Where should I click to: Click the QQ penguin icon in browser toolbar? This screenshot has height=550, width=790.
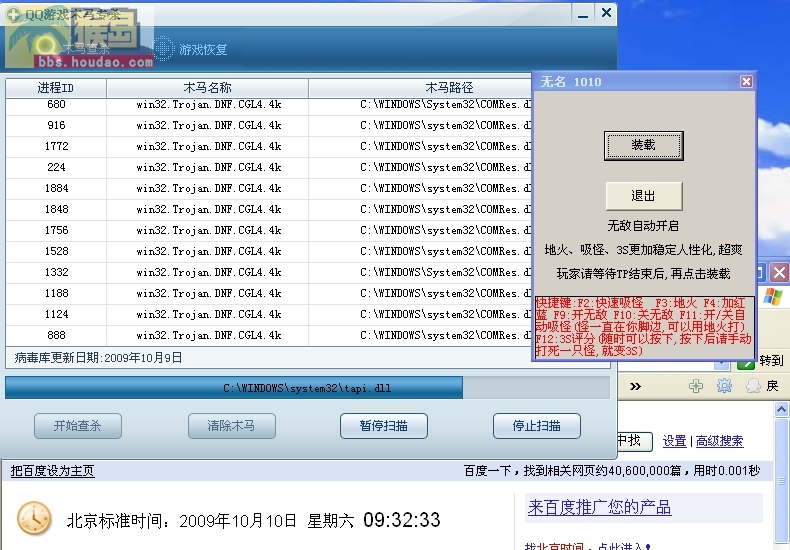[753, 386]
